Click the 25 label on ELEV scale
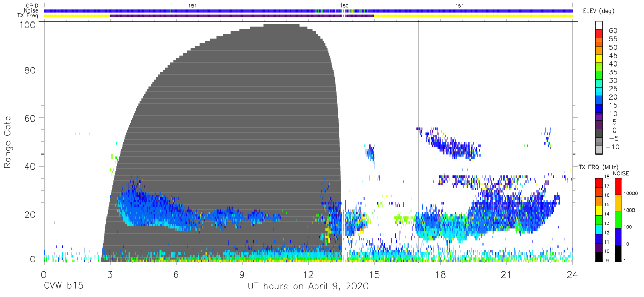Image resolution: width=644 pixels, height=297 pixels. [x=613, y=89]
